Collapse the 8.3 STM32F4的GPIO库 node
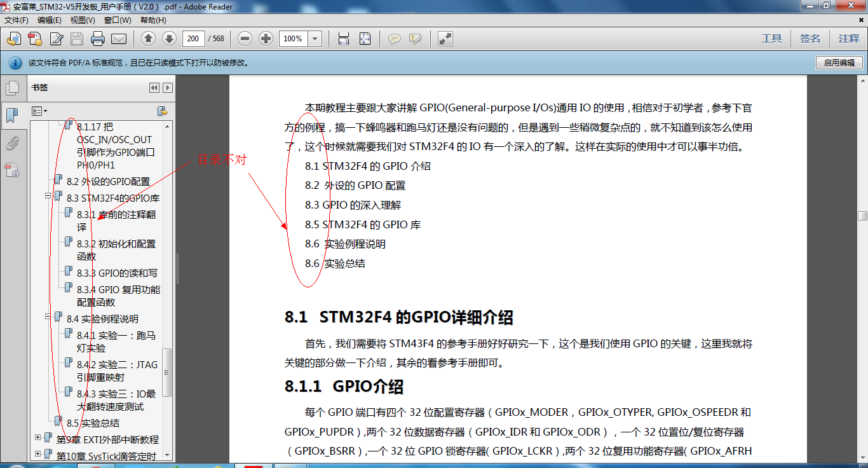 48,196
